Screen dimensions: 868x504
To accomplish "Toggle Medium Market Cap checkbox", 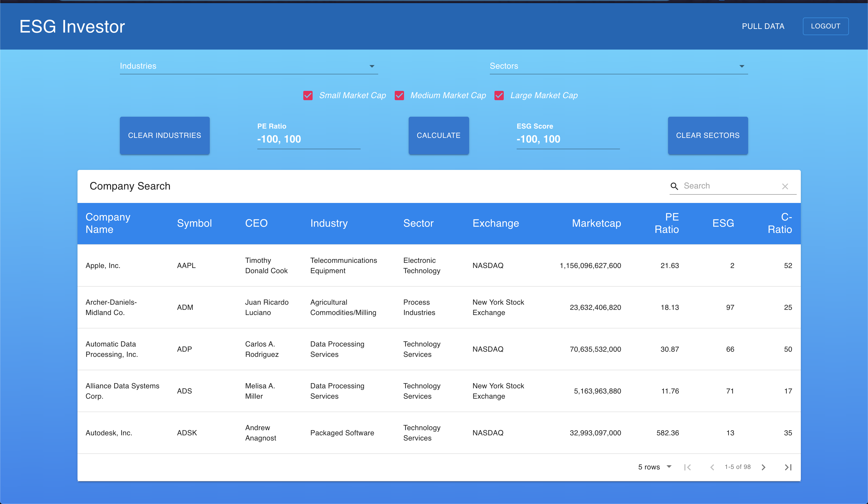I will click(399, 95).
